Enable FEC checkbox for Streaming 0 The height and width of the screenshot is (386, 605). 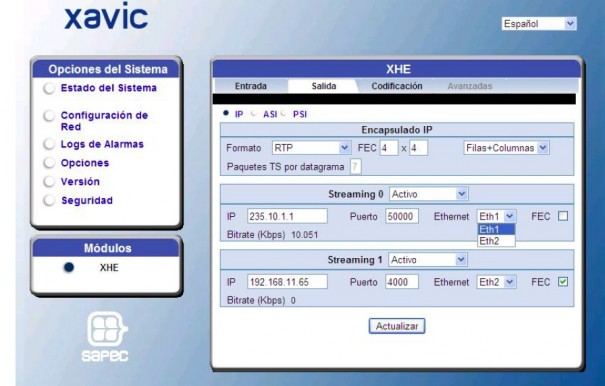coord(563,216)
